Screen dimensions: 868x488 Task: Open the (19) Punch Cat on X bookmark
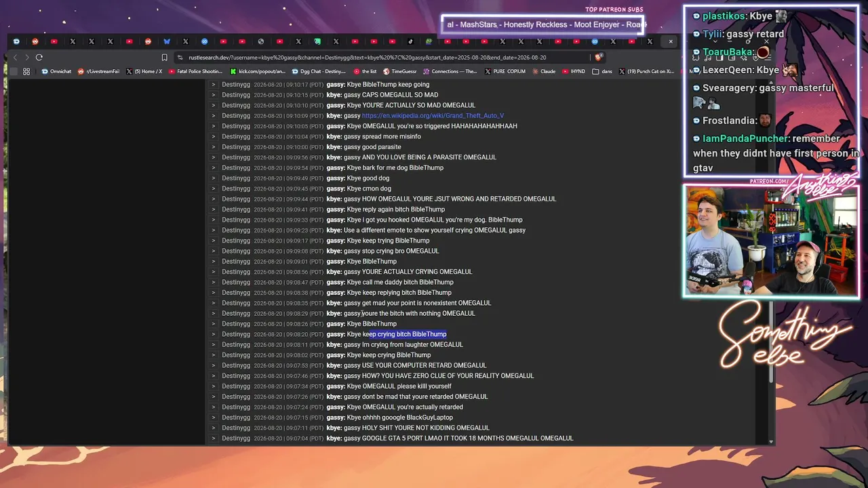tap(646, 71)
